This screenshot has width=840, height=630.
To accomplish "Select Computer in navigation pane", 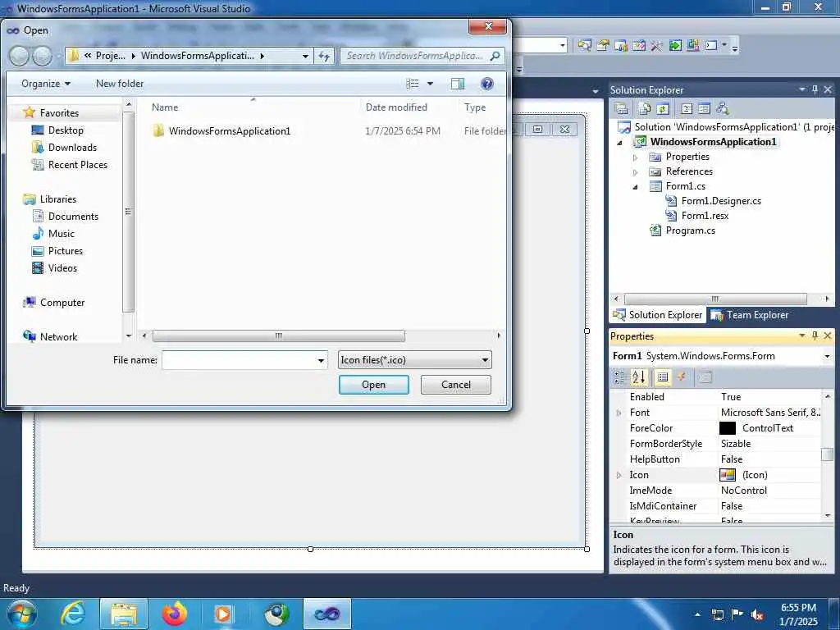I will coord(62,302).
